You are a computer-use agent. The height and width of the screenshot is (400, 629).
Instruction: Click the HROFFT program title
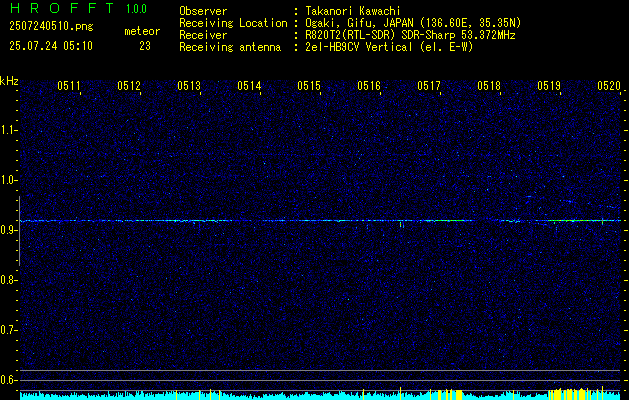click(x=61, y=8)
